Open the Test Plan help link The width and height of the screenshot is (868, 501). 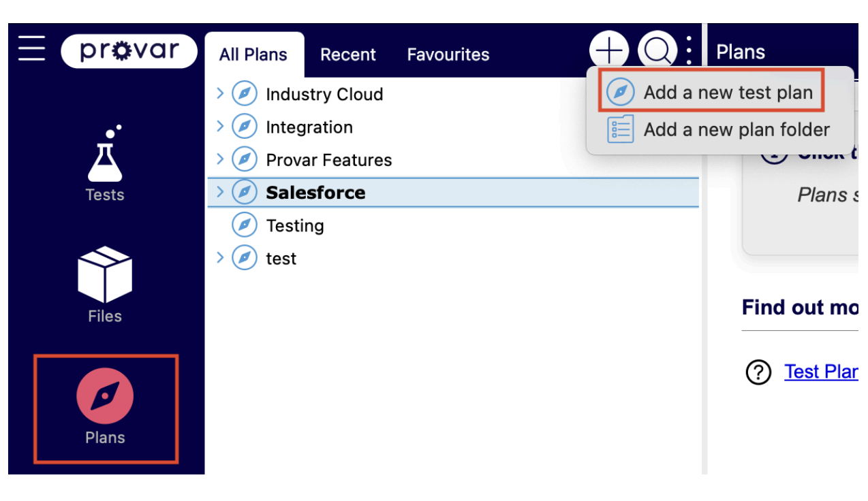(x=821, y=372)
